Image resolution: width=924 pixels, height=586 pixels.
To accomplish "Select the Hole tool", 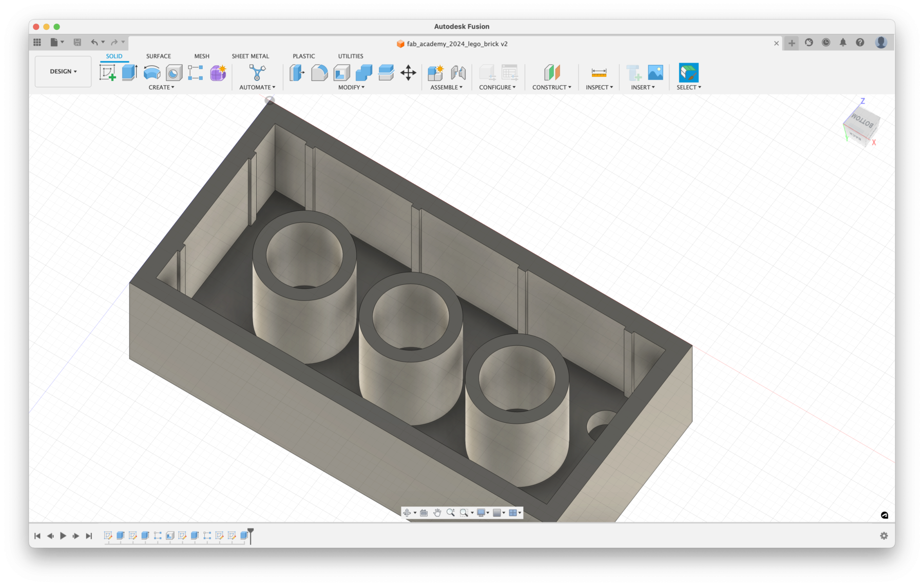I will pos(174,73).
